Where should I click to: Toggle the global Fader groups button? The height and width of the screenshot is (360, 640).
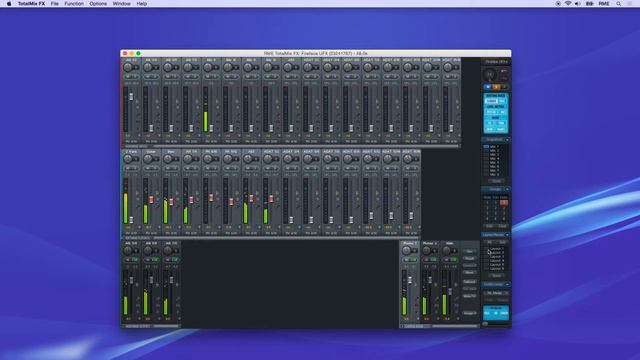coord(504,87)
